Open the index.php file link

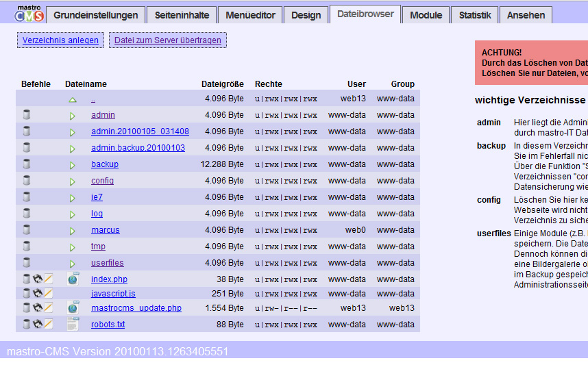tap(109, 279)
